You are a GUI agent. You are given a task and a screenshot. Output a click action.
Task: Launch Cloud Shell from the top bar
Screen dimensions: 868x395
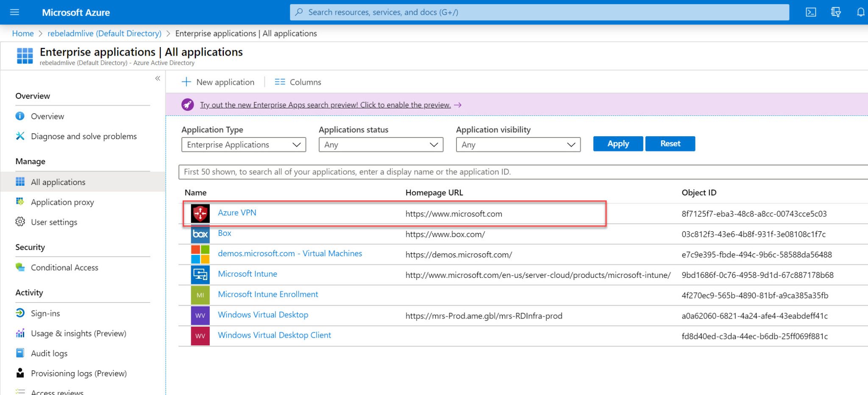point(810,12)
